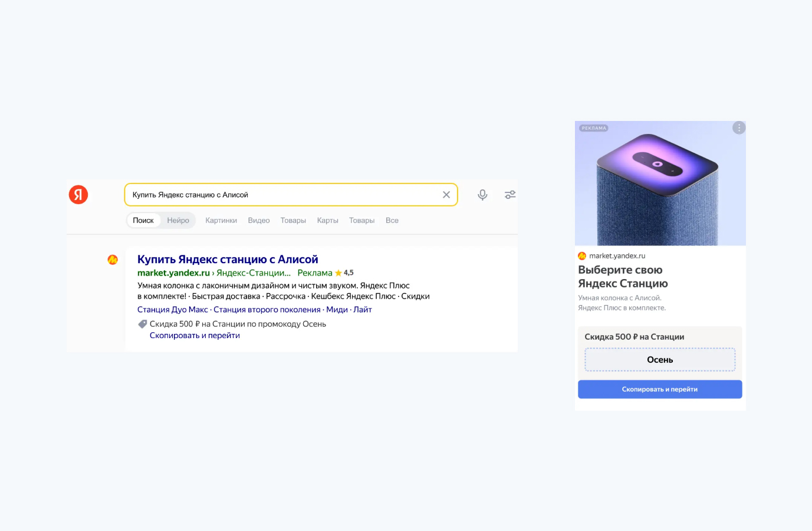Switch to the Нейро search mode
Image resolution: width=812 pixels, height=531 pixels.
click(178, 221)
